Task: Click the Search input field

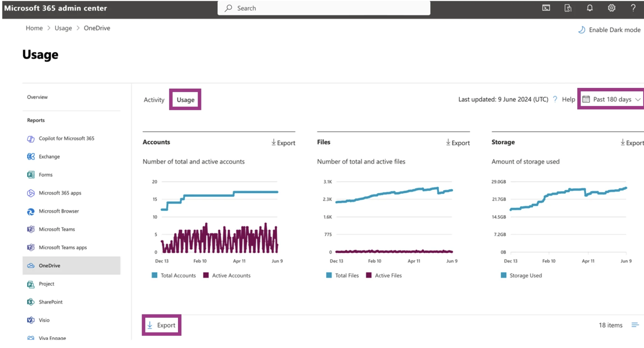Action: (324, 8)
